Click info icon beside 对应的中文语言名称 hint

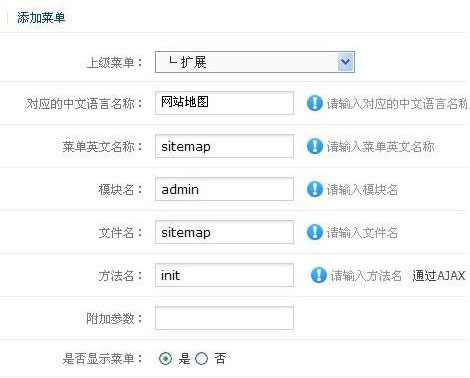coord(314,103)
